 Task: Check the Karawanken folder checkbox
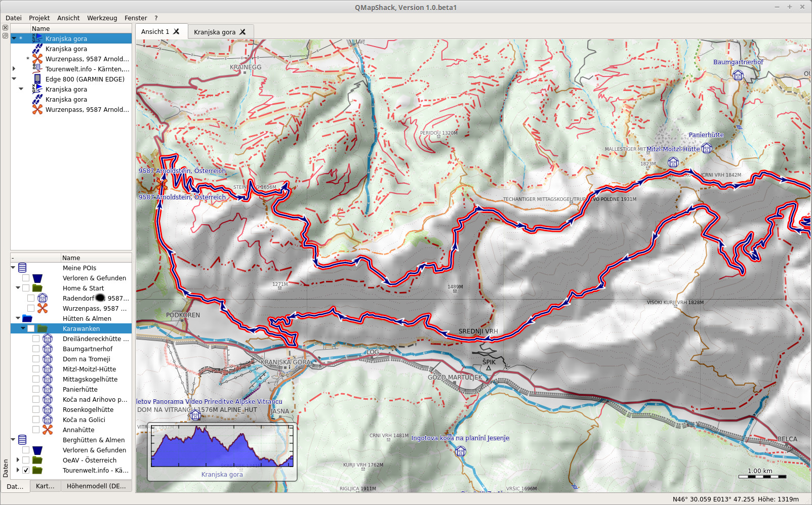pyautogui.click(x=31, y=328)
